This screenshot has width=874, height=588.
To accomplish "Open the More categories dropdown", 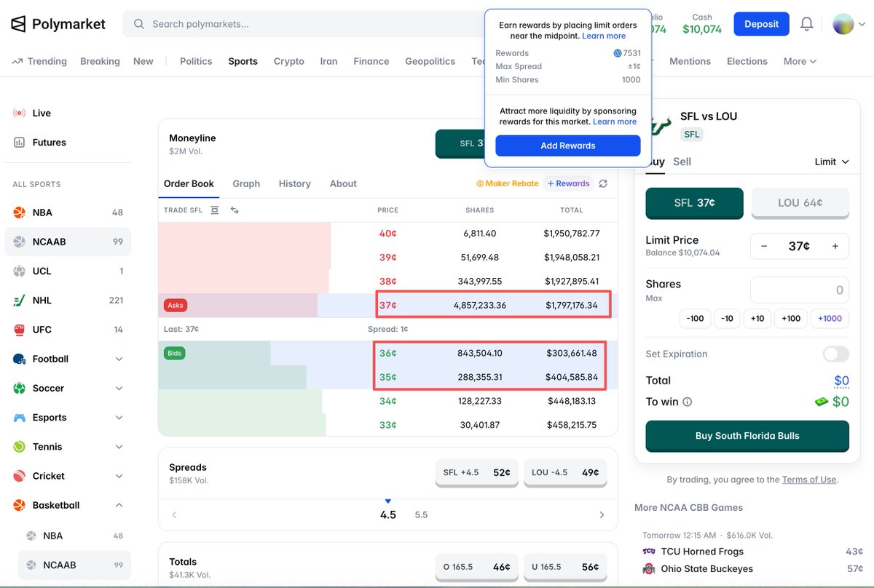I will pyautogui.click(x=800, y=61).
